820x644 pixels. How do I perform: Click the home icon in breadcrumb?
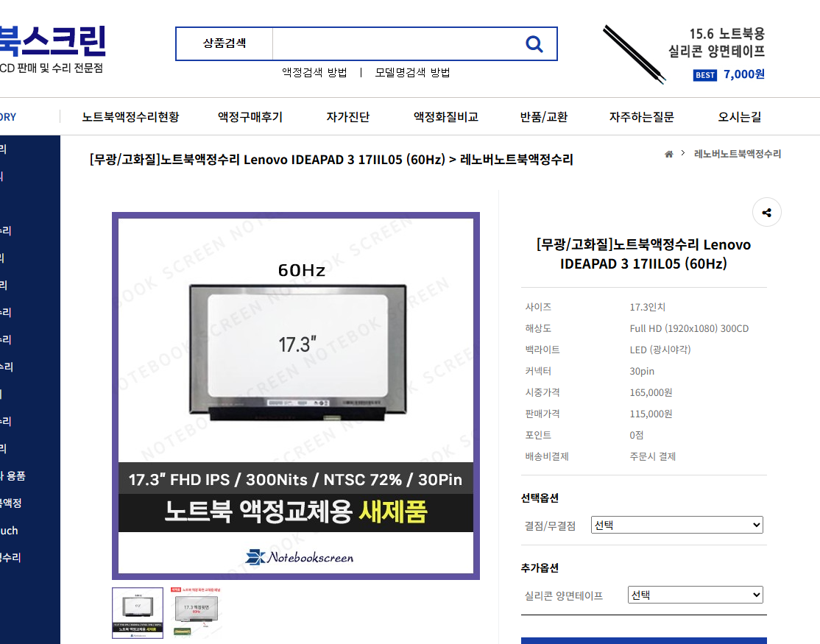pos(669,154)
